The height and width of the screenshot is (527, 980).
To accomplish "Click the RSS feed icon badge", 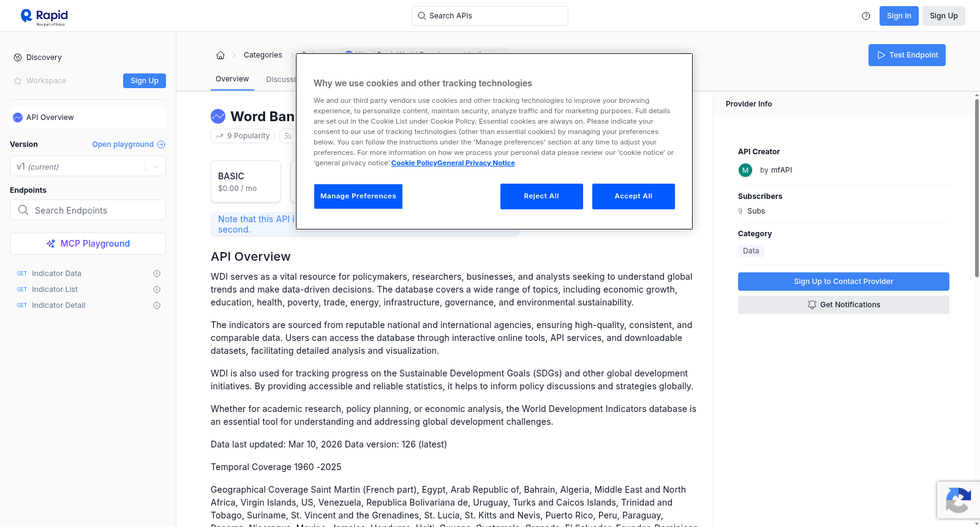I will point(287,136).
